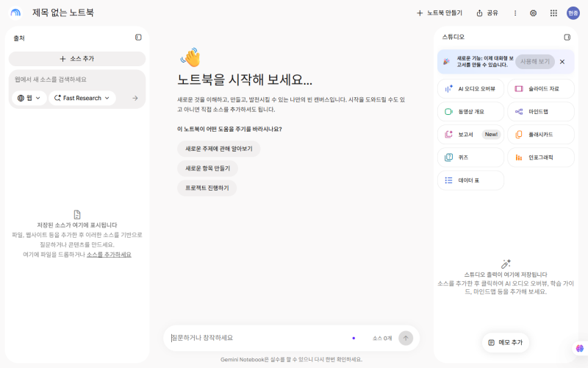This screenshot has width=588, height=368.
Task: Create 플래시카드 flashcards
Action: click(541, 135)
